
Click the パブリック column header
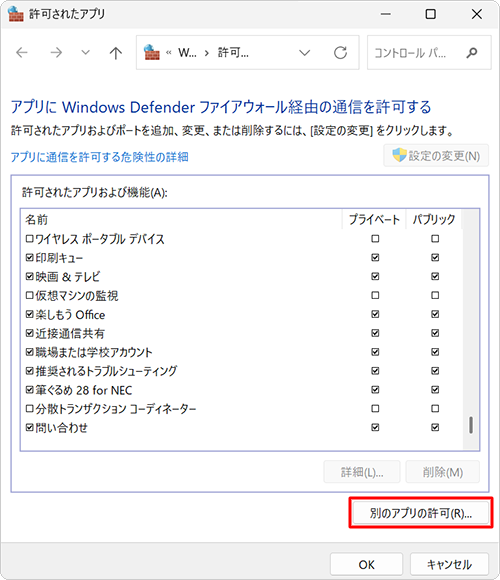point(434,219)
